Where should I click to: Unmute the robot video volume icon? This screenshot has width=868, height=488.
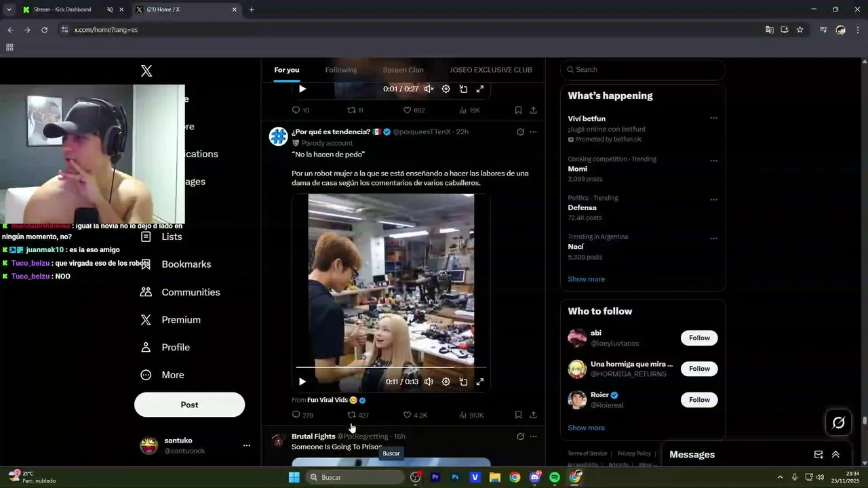coord(429,382)
